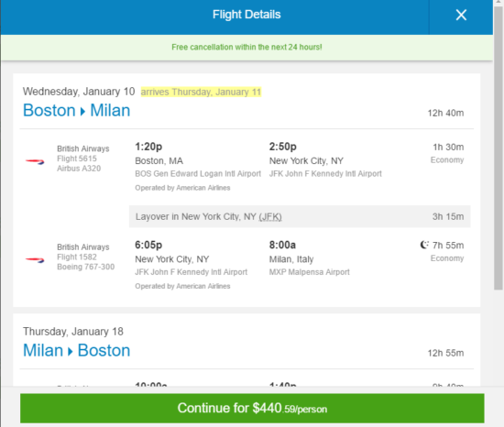Viewport: 504px width, 427px height.
Task: Click British Airways logo for Flight 5615
Action: pos(35,161)
